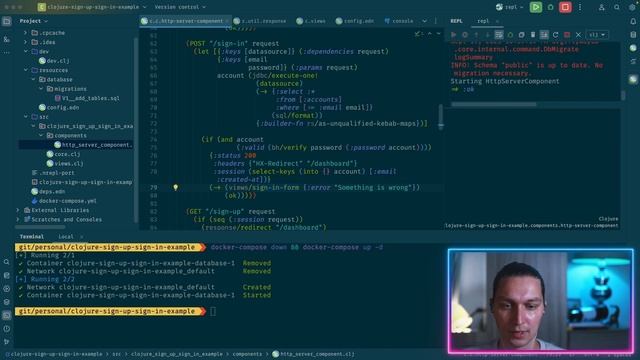
Task: Click the yellow intention lightbulb at line 79
Action: tap(176, 188)
